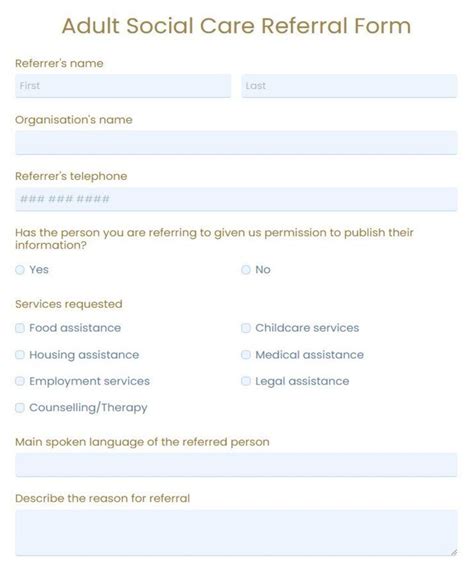Click the reason for referral textarea
This screenshot has height=576, width=474.
coord(236,533)
